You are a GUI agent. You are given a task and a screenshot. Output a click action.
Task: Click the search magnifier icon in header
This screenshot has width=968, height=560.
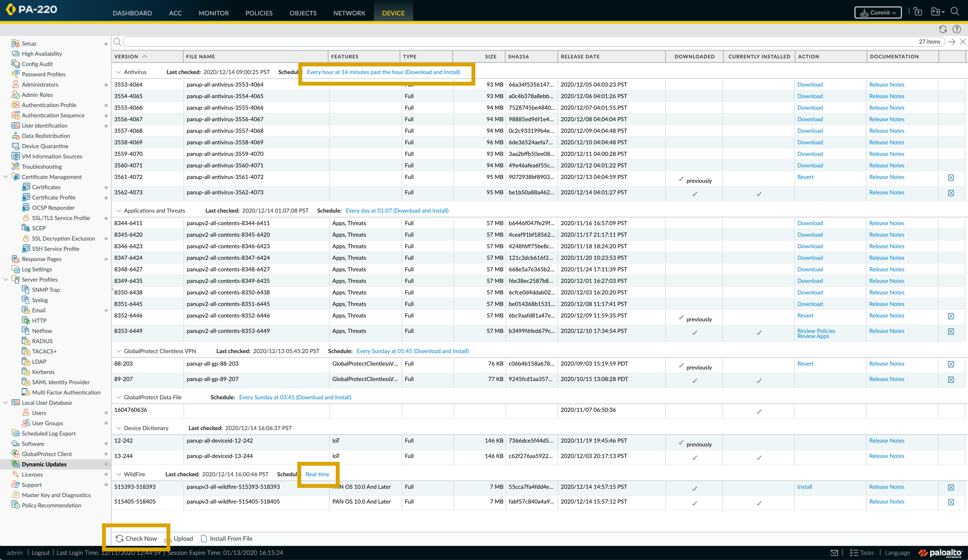pos(955,12)
